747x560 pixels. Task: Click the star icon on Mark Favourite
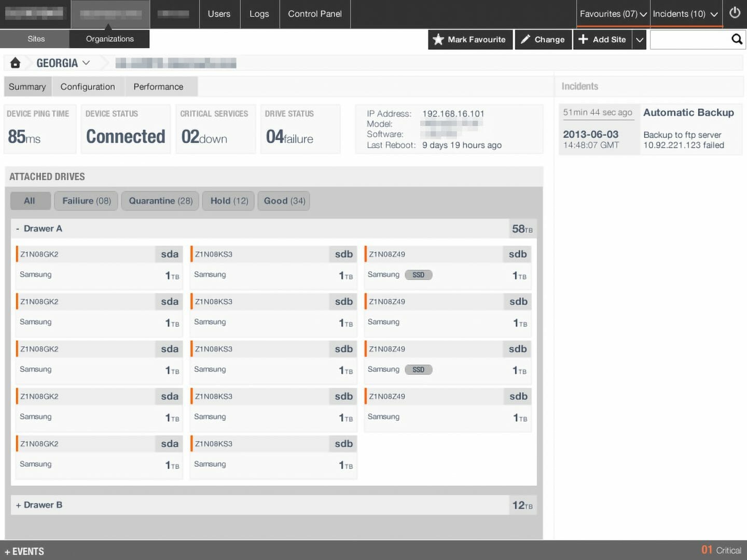438,39
